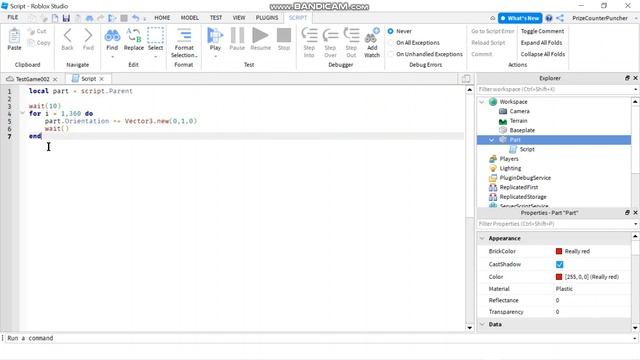Screen dimensions: 640x360
Task: Click the Copy icon in Clipboard
Action: [x=31, y=42]
